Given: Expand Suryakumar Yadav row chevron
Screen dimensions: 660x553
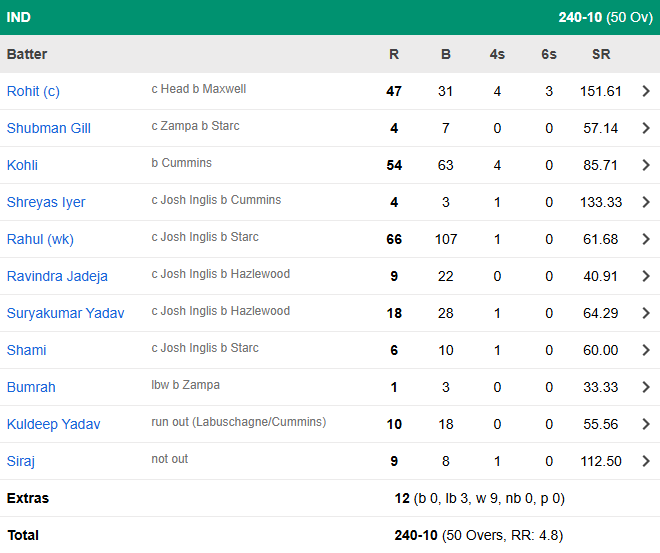Looking at the screenshot, I should [x=646, y=313].
